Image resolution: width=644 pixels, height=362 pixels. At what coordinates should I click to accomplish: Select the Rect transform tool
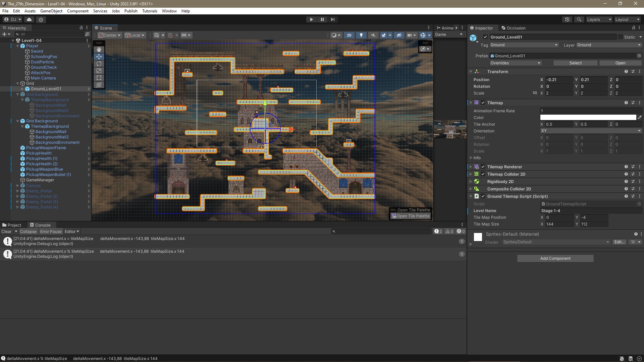[x=99, y=78]
